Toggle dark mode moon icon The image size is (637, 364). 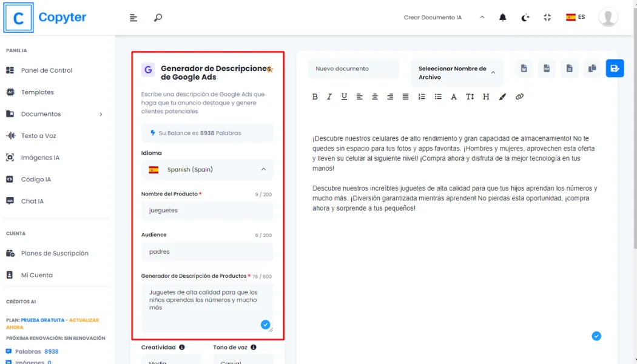point(525,18)
